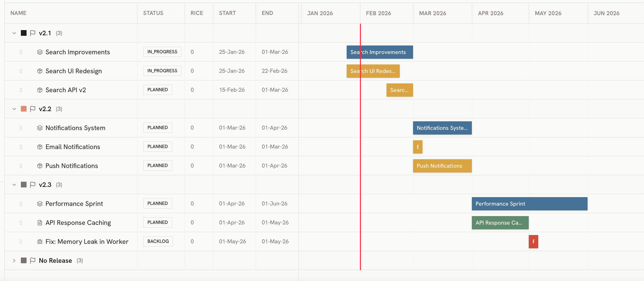Click the flag icon next to v2.1
Image resolution: width=644 pixels, height=281 pixels.
click(x=32, y=33)
